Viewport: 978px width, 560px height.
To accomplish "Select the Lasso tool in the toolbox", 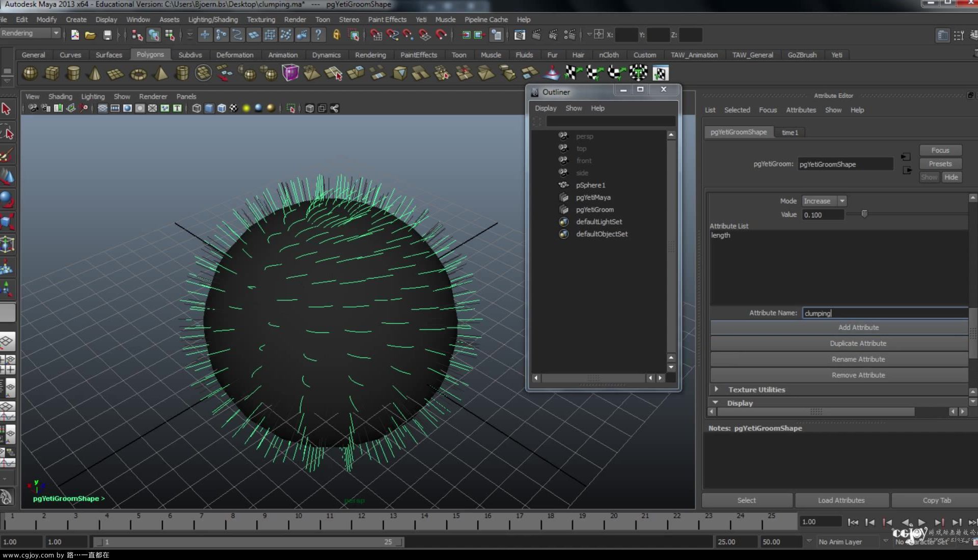I will pos(7,132).
